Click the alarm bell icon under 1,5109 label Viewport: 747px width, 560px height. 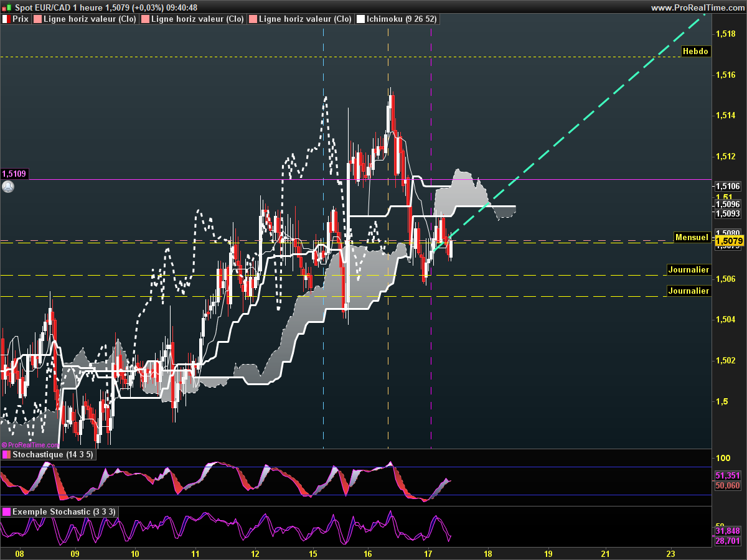[x=8, y=186]
